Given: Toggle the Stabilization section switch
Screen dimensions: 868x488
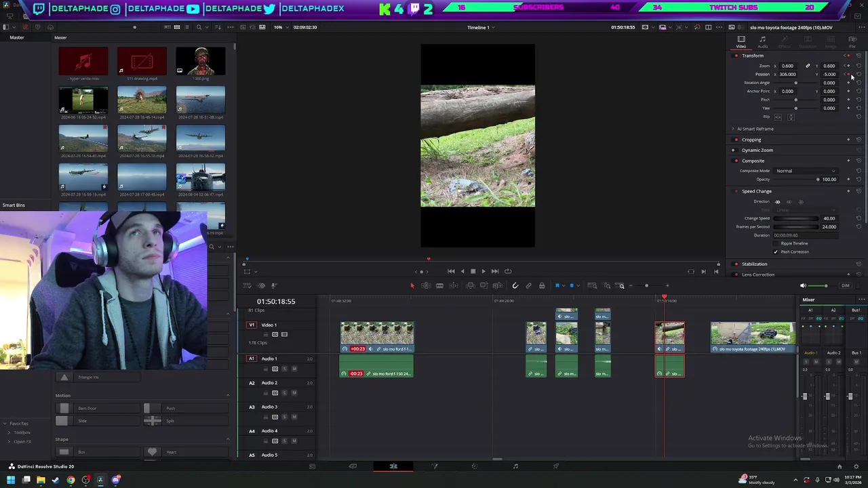Looking at the screenshot, I should 735,264.
